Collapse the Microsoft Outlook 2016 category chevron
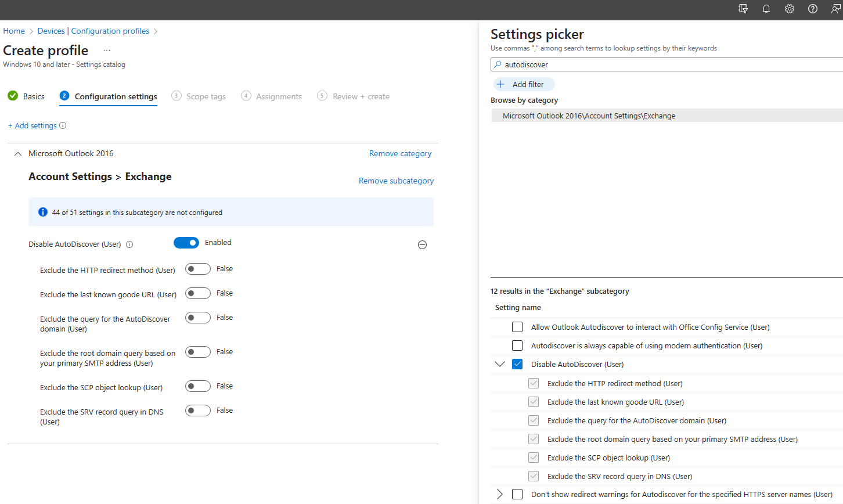 point(18,154)
